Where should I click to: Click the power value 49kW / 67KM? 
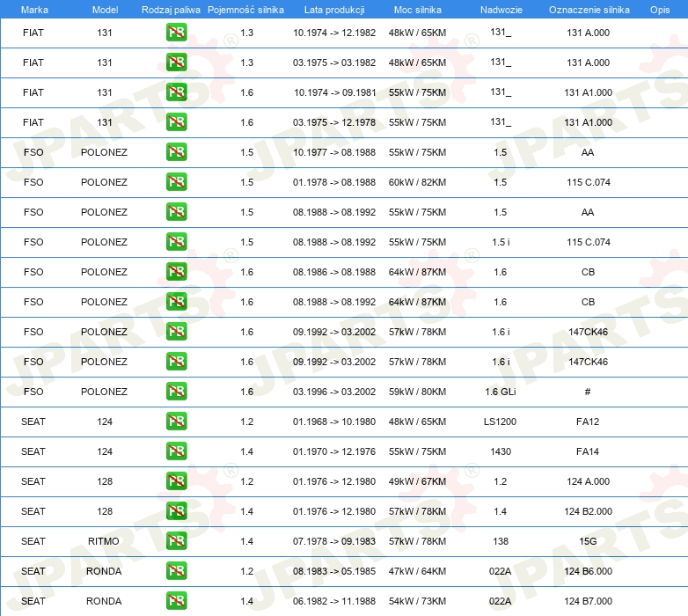coord(417,481)
